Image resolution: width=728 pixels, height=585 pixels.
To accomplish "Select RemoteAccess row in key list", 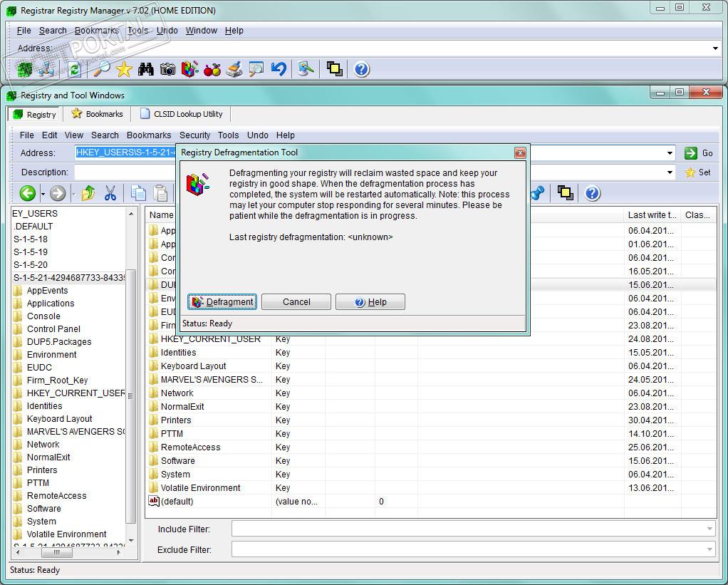I will [432, 447].
